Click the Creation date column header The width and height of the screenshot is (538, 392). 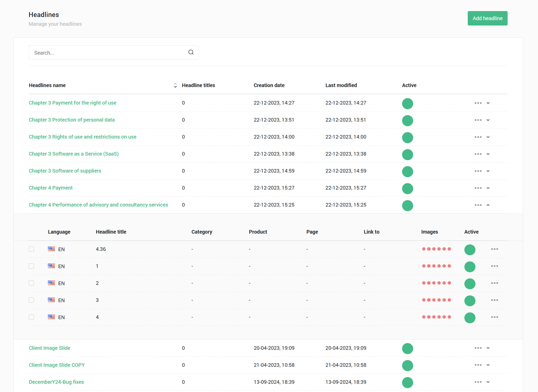click(x=269, y=85)
